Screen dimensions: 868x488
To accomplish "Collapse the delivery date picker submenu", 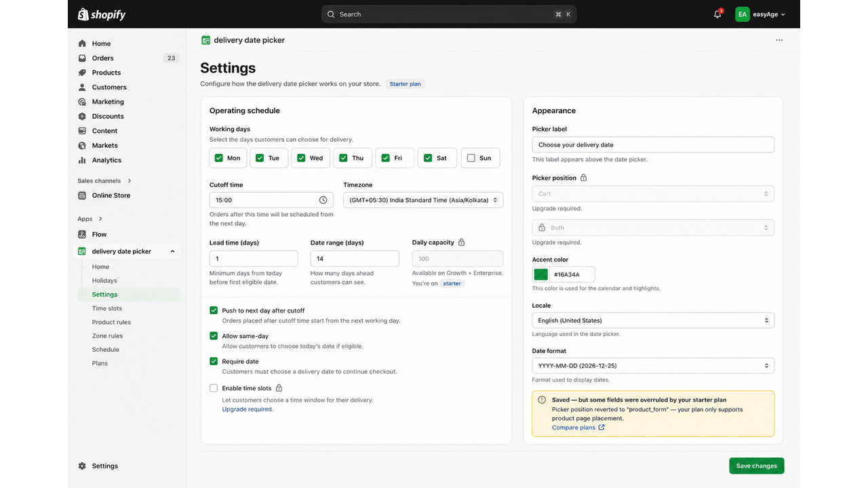I will [172, 251].
